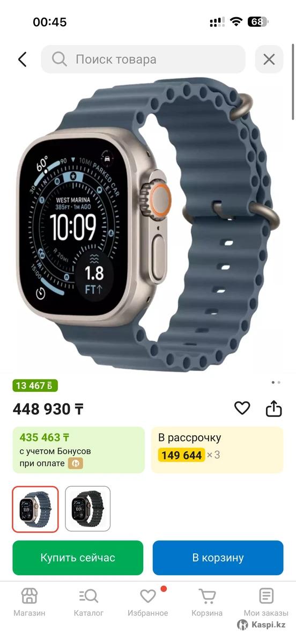Open the В рассрочку installment panel
Viewport: 296px width, 644px height.
click(x=217, y=450)
